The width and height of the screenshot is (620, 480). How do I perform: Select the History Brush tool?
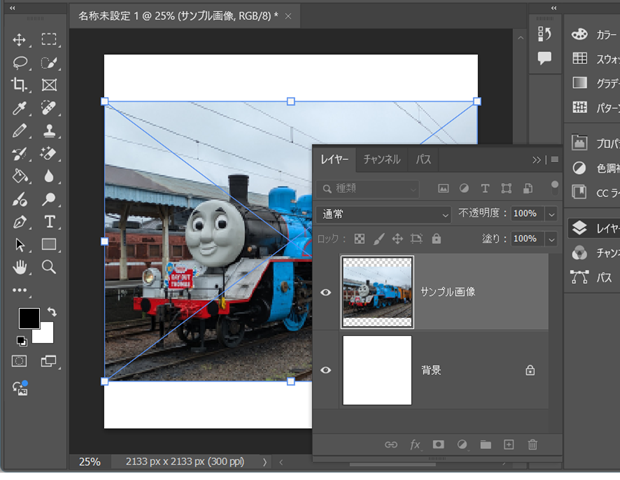coord(19,153)
